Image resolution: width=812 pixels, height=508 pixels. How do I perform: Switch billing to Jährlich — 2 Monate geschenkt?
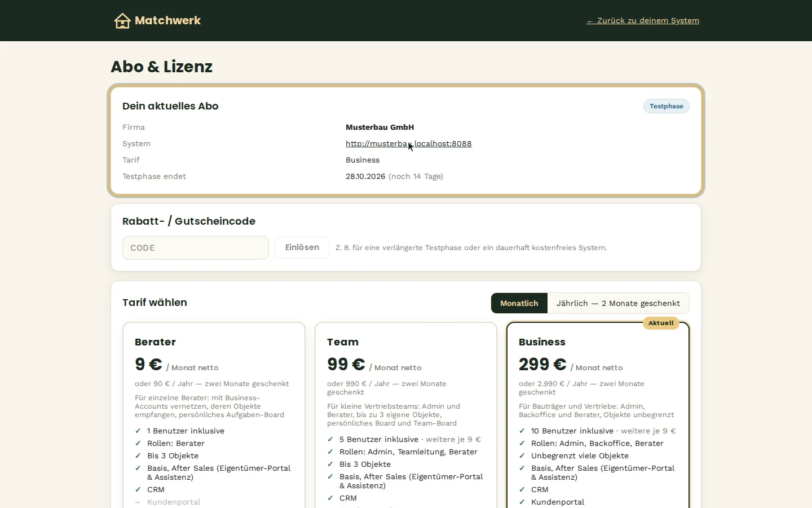pyautogui.click(x=618, y=303)
